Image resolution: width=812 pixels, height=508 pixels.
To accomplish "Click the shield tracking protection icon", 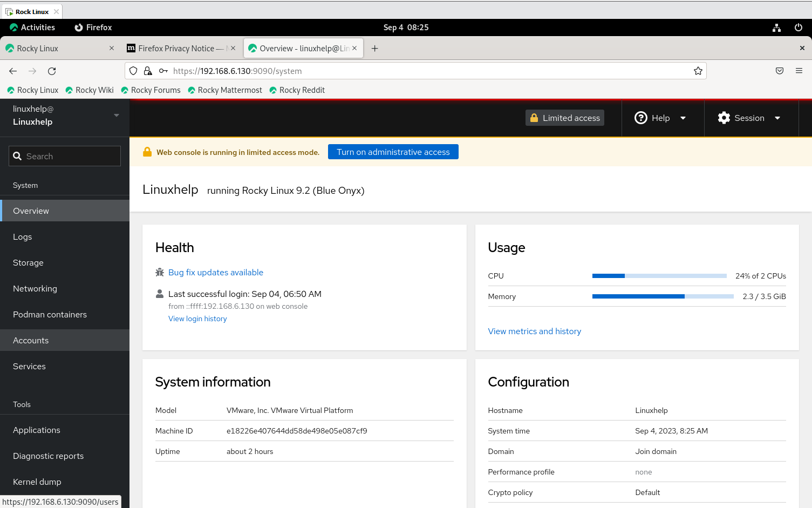I will [x=133, y=71].
